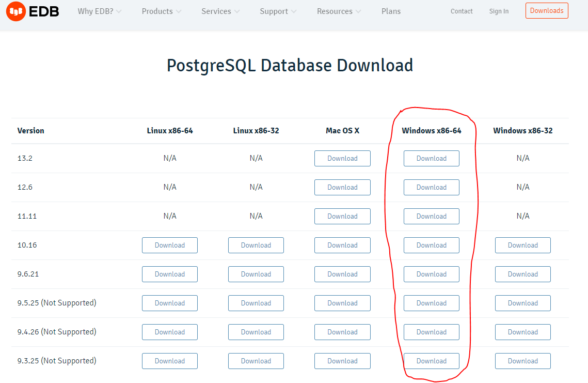This screenshot has height=383, width=588.
Task: Download version 9.4.26 for Linux x86-32
Action: click(256, 332)
